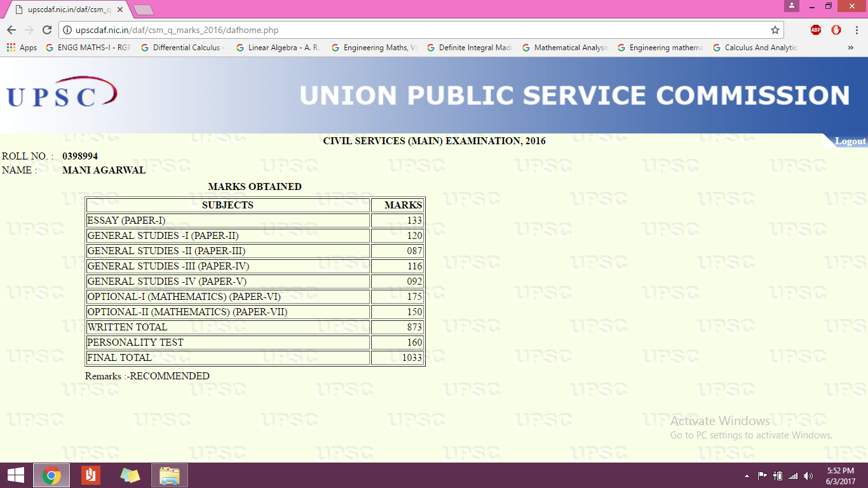The image size is (868, 488).
Task: Open the taskbar clock showing 5:52 PM
Action: tap(840, 475)
